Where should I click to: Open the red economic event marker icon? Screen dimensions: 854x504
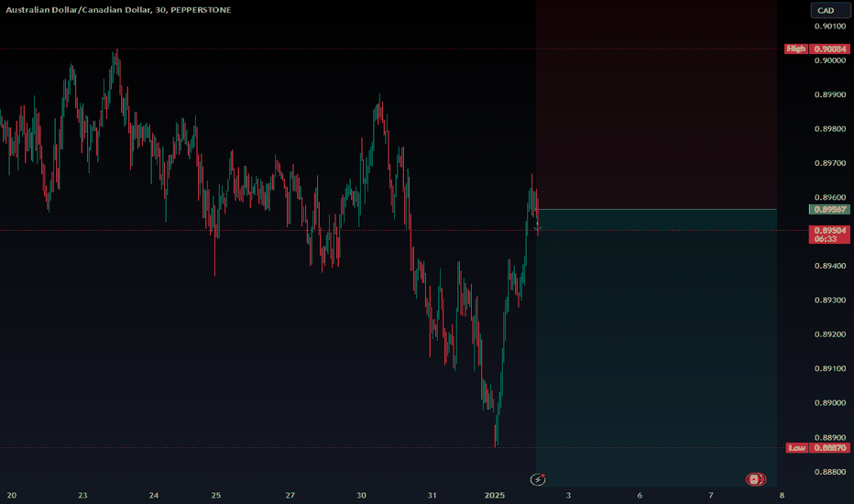(x=755, y=479)
